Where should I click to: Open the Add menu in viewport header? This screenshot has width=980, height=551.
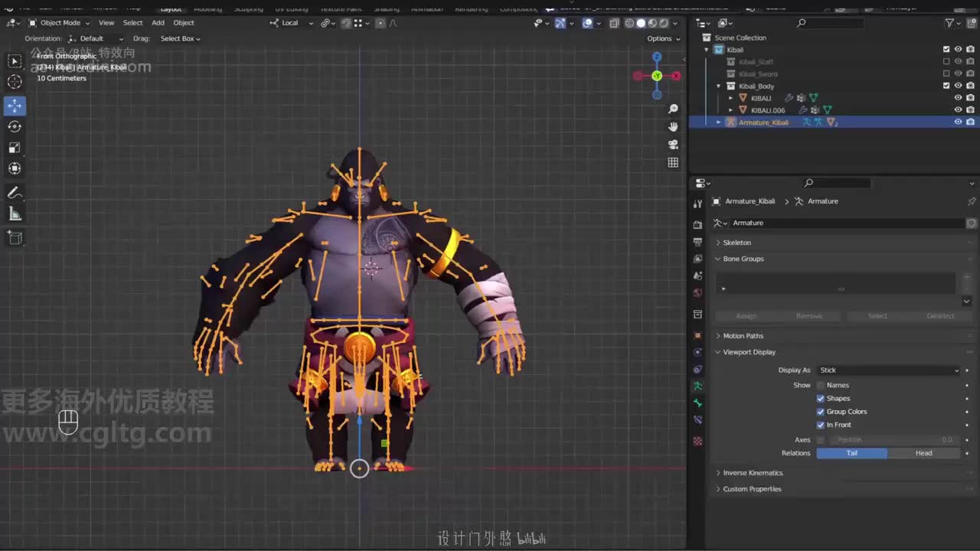tap(158, 23)
